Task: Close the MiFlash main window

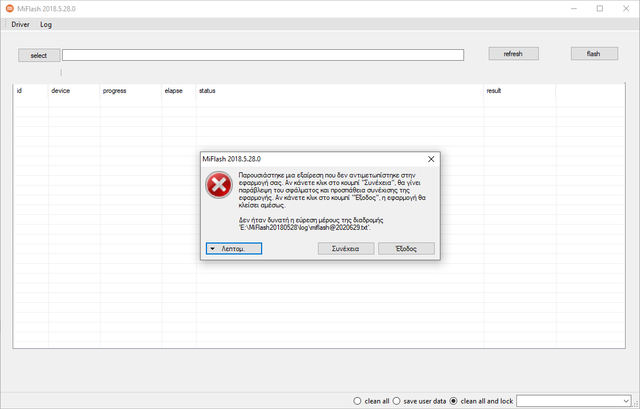Action: pos(626,9)
